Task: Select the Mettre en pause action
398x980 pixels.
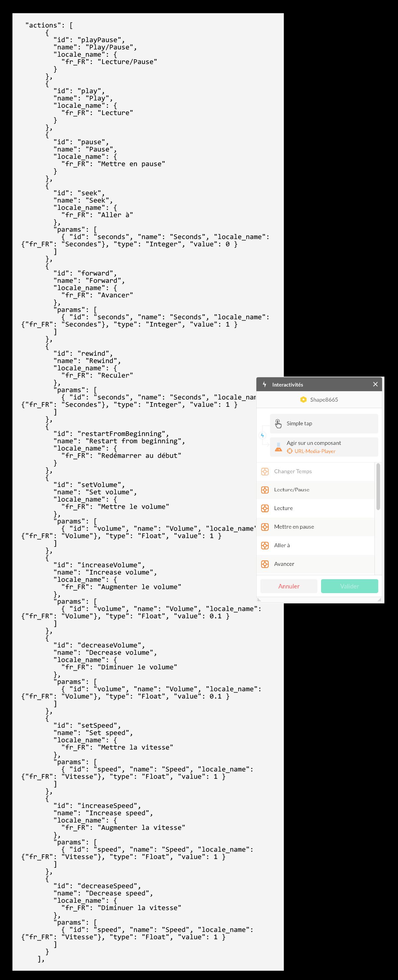Action: coord(294,527)
